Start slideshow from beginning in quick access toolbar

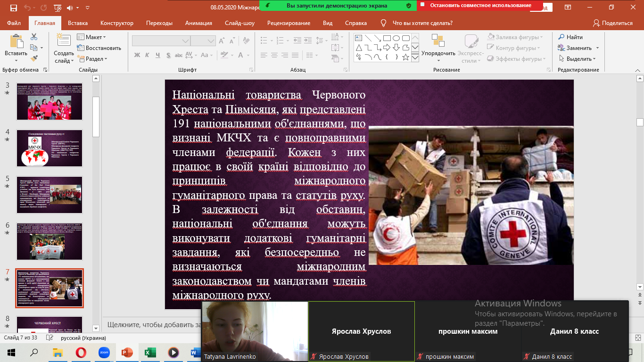click(x=57, y=8)
